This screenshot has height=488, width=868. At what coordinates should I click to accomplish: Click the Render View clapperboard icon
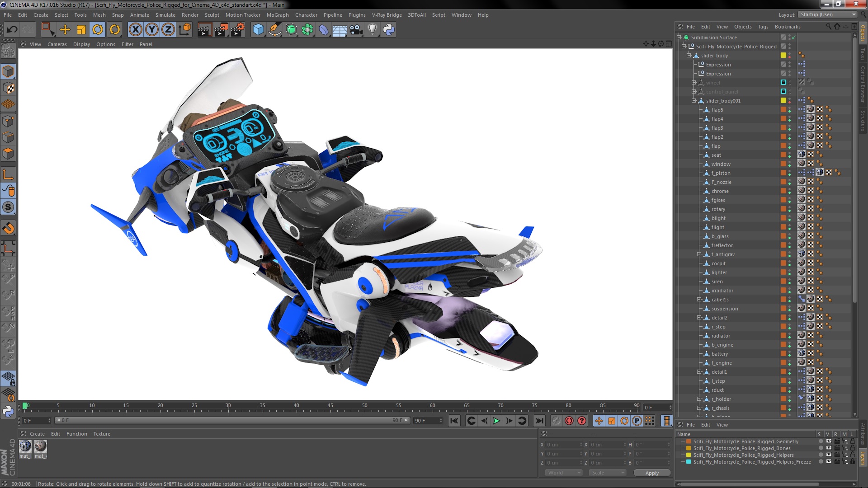204,30
